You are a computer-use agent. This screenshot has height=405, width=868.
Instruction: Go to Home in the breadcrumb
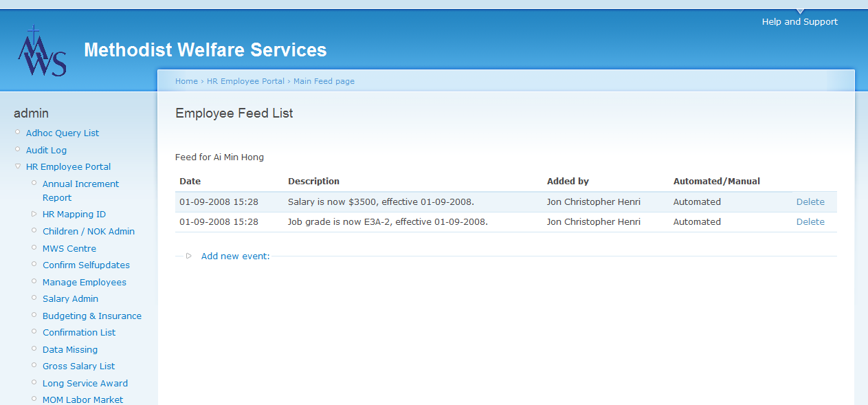point(186,81)
